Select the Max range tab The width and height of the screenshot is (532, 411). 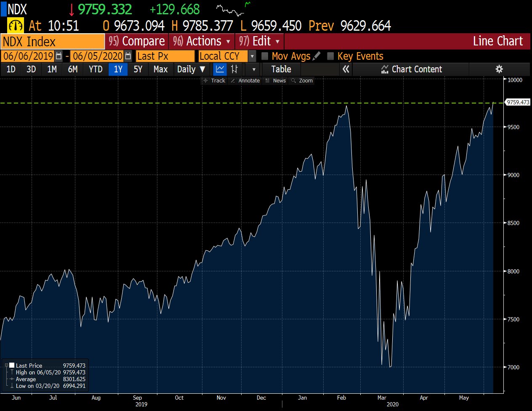[x=160, y=69]
